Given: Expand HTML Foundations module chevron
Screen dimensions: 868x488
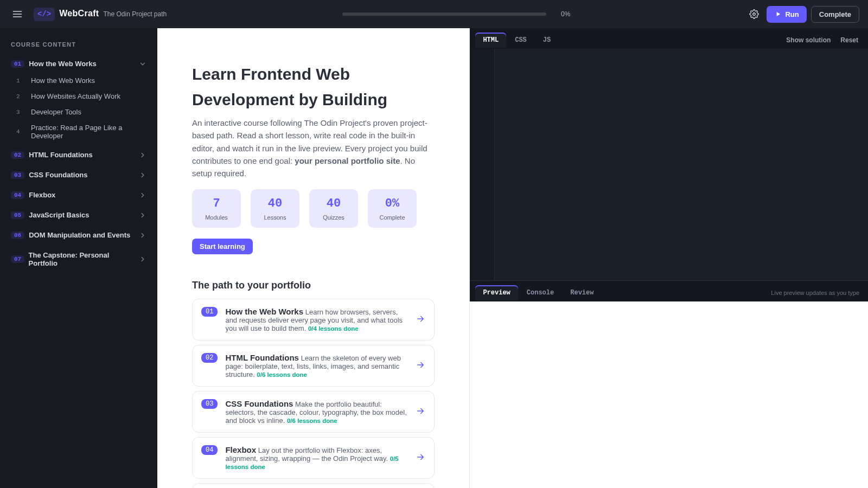Looking at the screenshot, I should point(143,155).
